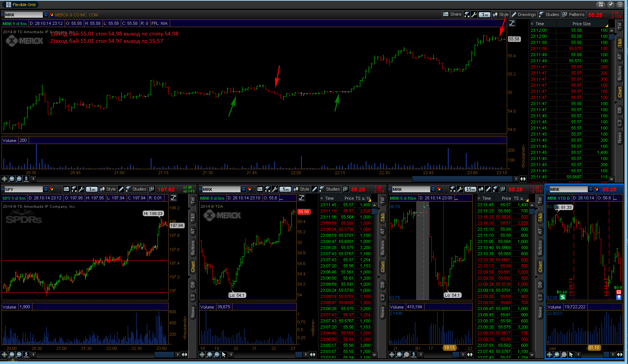The height and width of the screenshot is (364, 628).
Task: Click the patterns icon on SPY chart
Action: (x=152, y=189)
